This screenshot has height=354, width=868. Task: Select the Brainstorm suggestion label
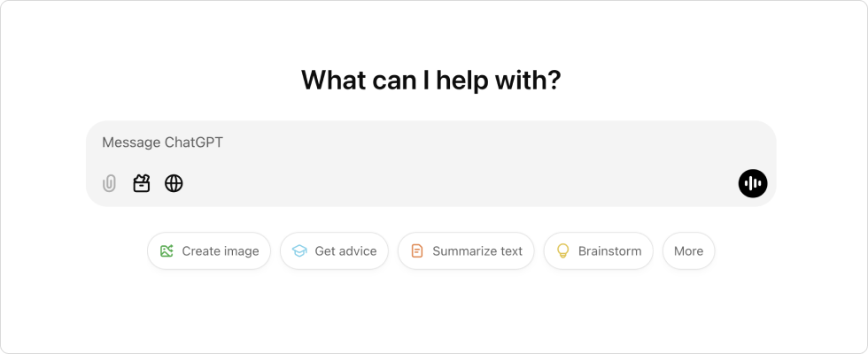click(609, 251)
